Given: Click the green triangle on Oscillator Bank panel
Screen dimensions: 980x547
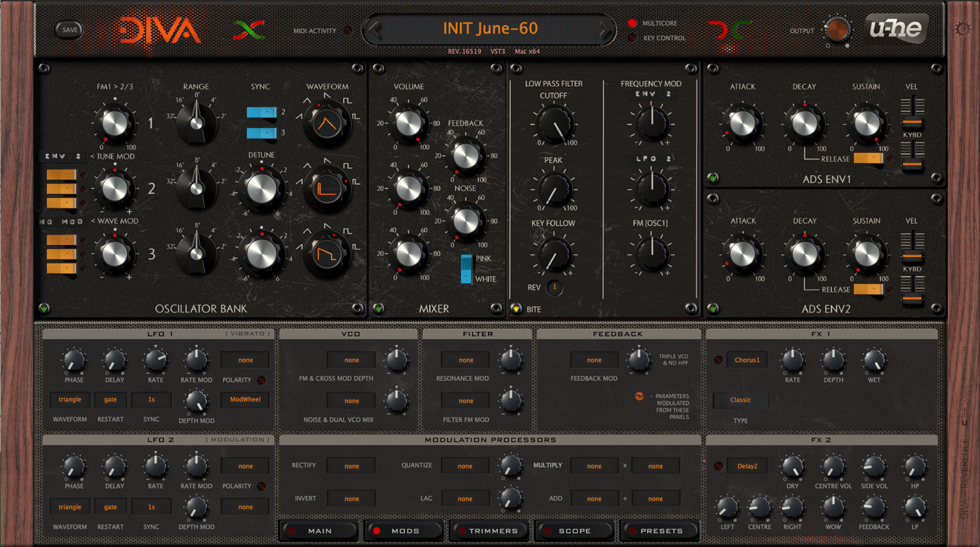Looking at the screenshot, I should pos(44,308).
